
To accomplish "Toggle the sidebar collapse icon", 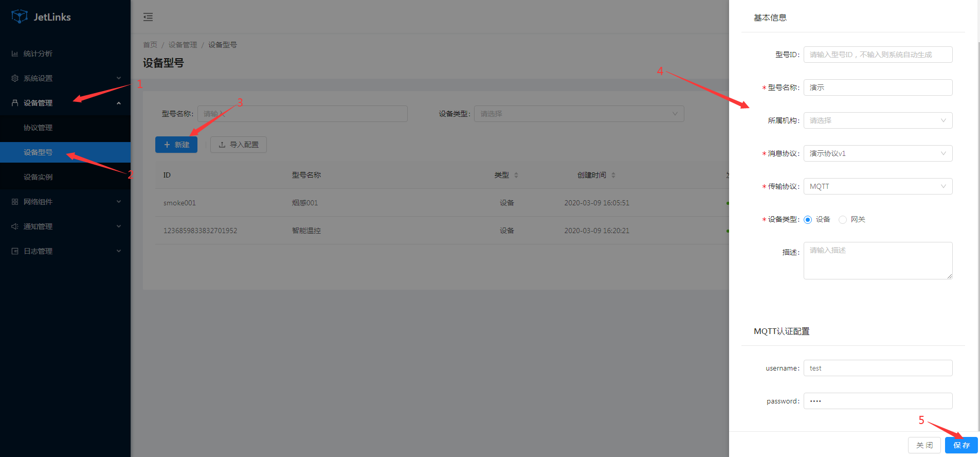I will point(148,17).
